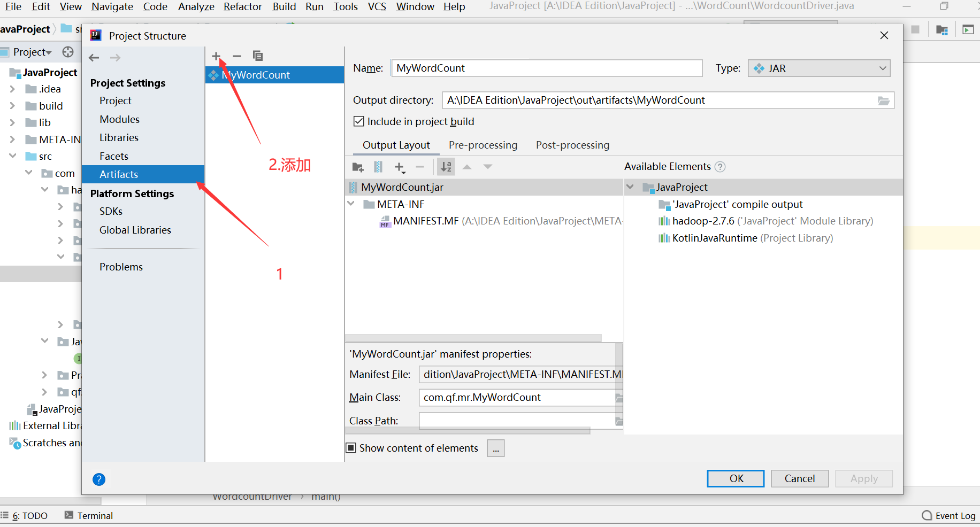Select Libraries in Project Settings
The width and height of the screenshot is (980, 527).
pyautogui.click(x=119, y=137)
